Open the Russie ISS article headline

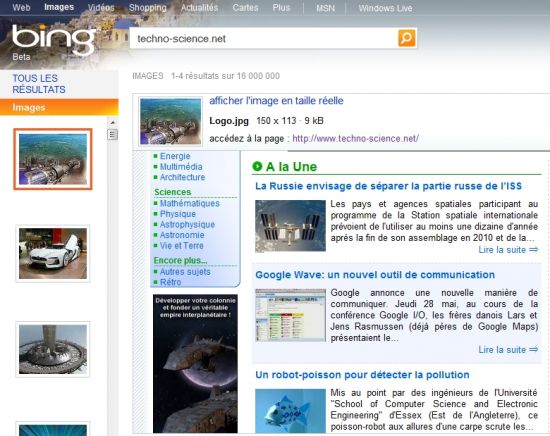click(x=388, y=186)
